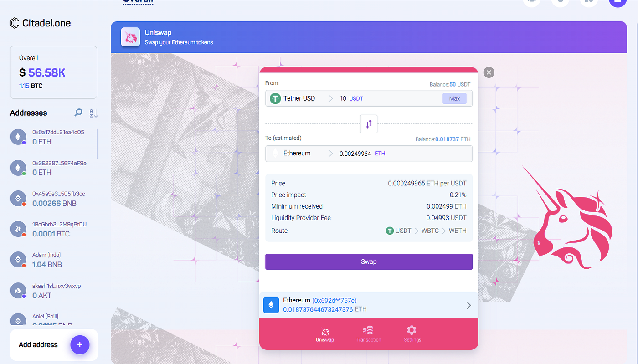The image size is (638, 364).
Task: Click the price value 0.000249965 ETH per USDT
Action: (427, 183)
